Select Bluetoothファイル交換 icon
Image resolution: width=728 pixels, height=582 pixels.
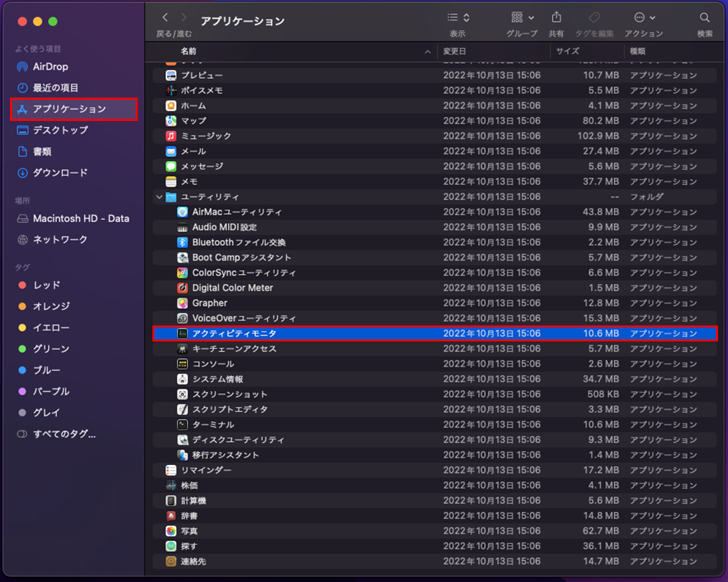point(183,243)
